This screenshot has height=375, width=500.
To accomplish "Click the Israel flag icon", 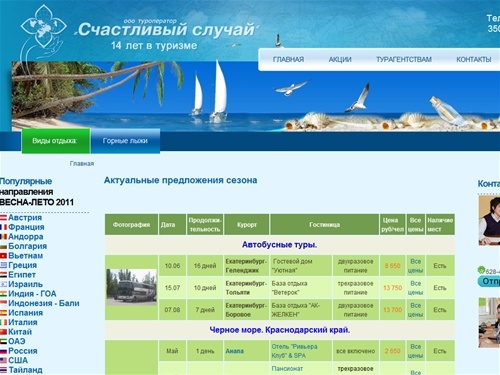I will coord(3,284).
